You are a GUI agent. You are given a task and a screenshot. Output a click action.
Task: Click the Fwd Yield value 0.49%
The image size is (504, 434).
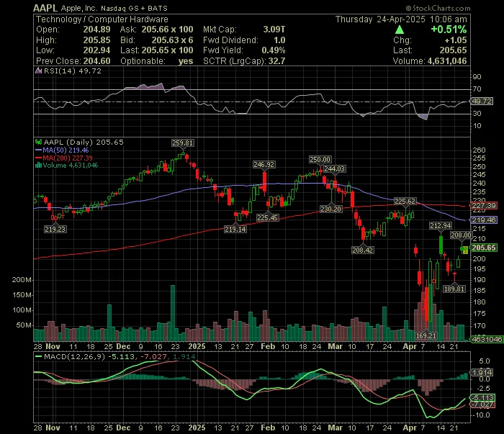coord(273,50)
